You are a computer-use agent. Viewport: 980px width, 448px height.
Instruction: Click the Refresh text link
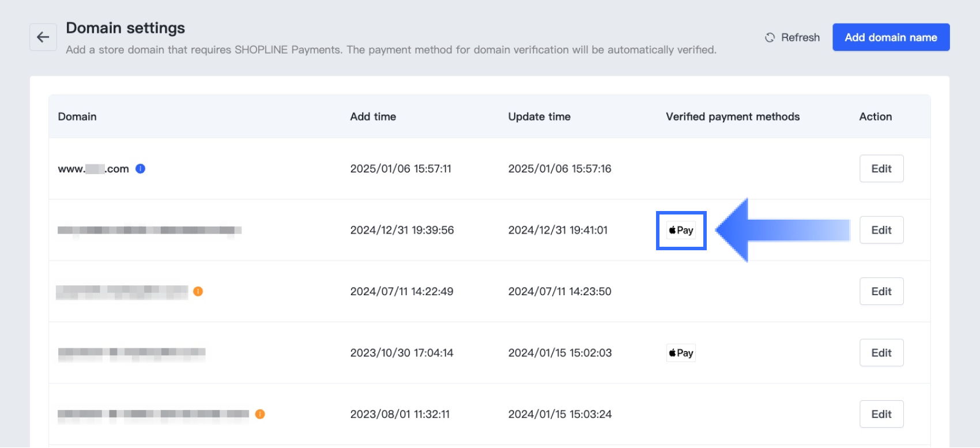tap(800, 37)
